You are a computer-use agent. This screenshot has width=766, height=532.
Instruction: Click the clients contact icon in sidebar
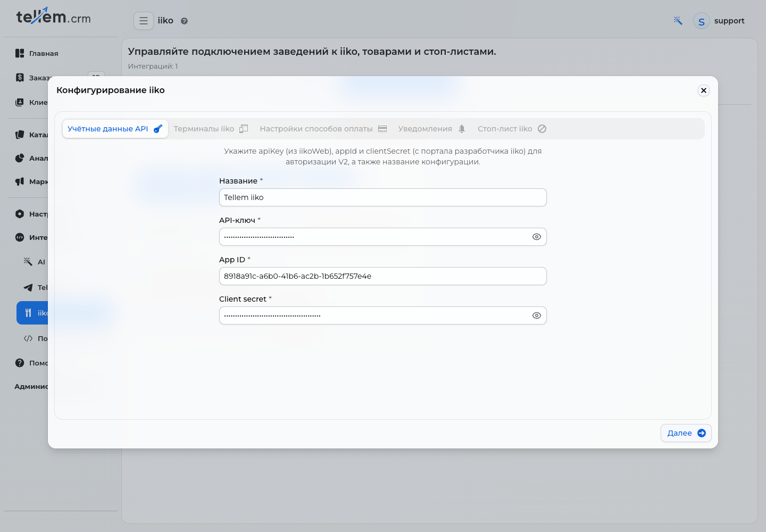[x=20, y=102]
